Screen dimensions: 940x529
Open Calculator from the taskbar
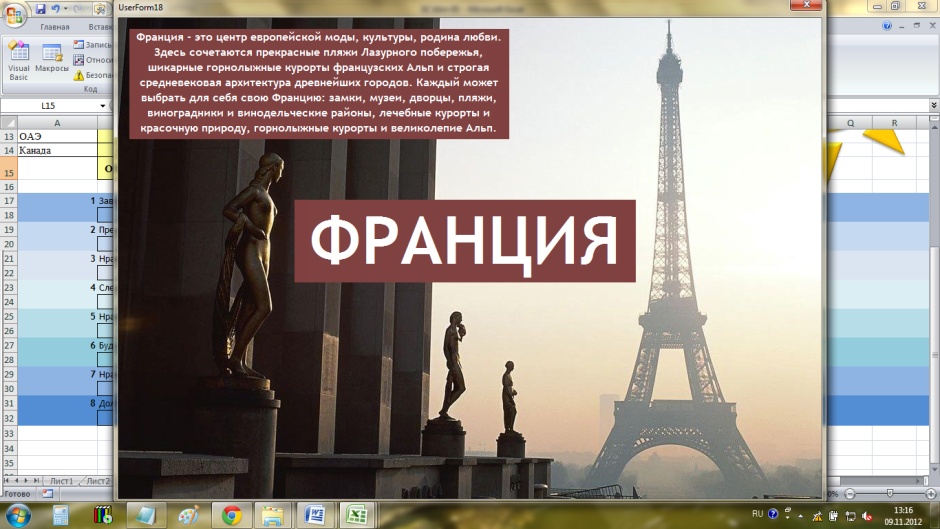(61, 515)
